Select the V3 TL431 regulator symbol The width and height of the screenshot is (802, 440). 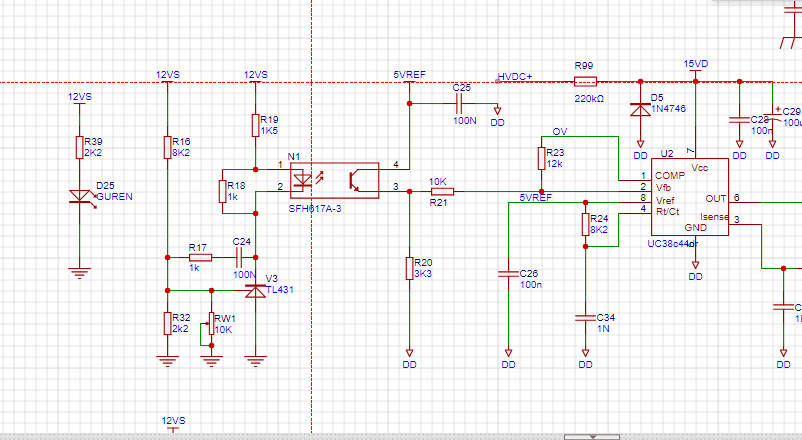pos(255,291)
